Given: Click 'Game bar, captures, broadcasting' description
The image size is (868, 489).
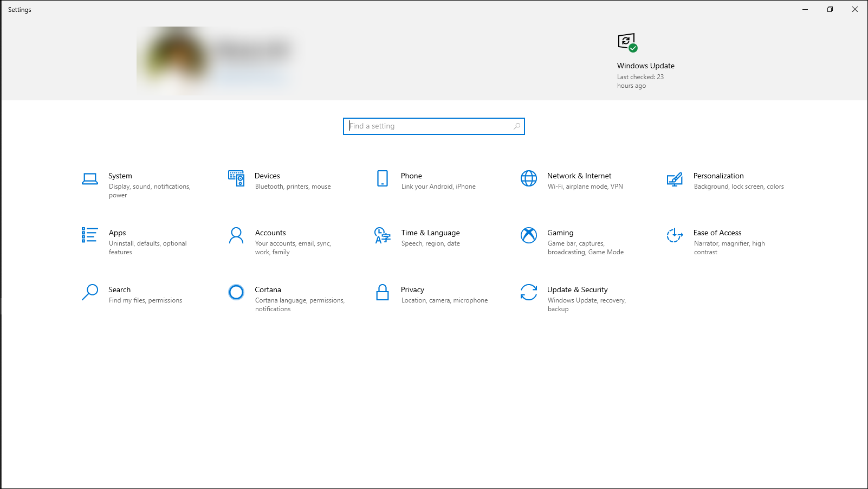Looking at the screenshot, I should click(586, 248).
